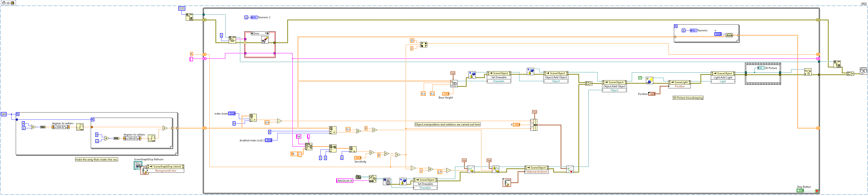Select the RGBA color cluster constant
Screen dimensions: 868x195
[x=507, y=183]
